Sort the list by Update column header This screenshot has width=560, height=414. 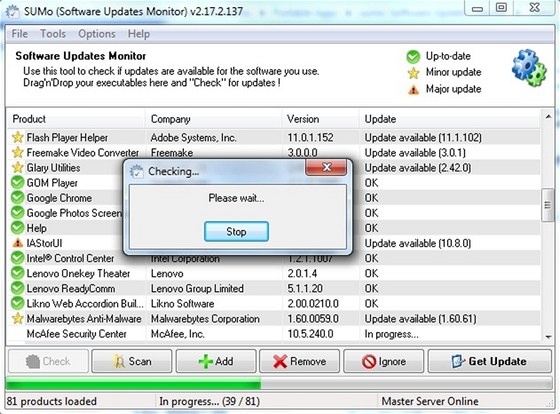click(450, 119)
